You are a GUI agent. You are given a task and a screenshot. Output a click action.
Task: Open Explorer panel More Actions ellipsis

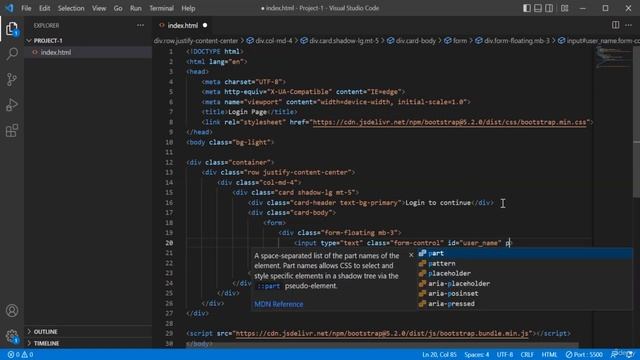pyautogui.click(x=140, y=25)
